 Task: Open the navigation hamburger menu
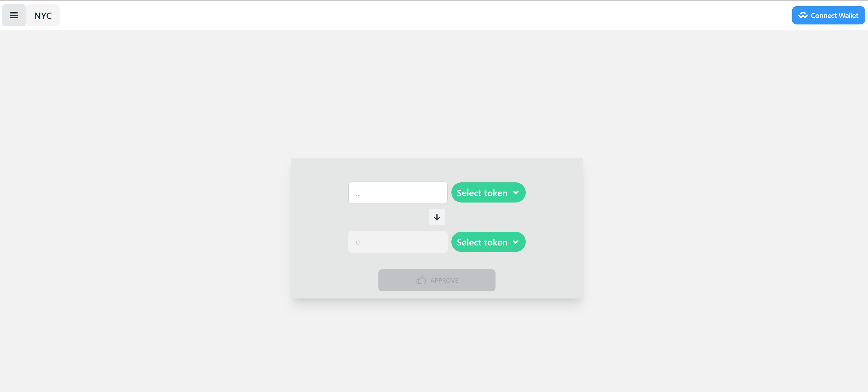click(x=14, y=15)
